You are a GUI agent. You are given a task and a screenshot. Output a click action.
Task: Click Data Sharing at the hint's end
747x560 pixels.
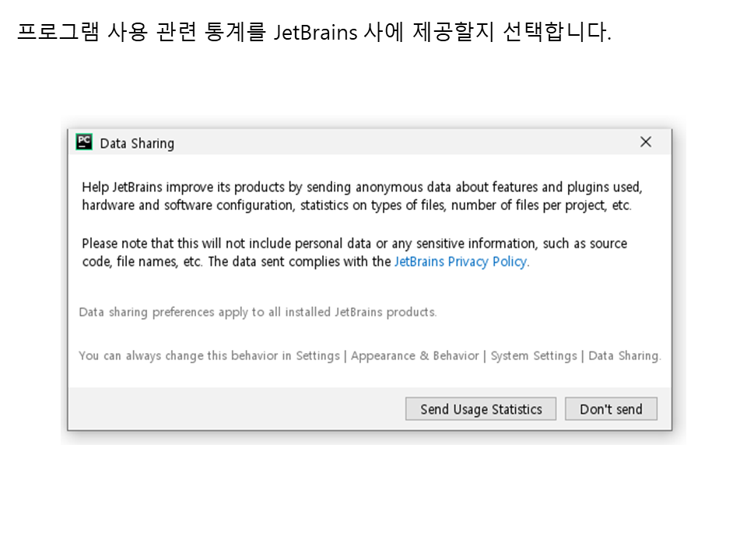(623, 356)
